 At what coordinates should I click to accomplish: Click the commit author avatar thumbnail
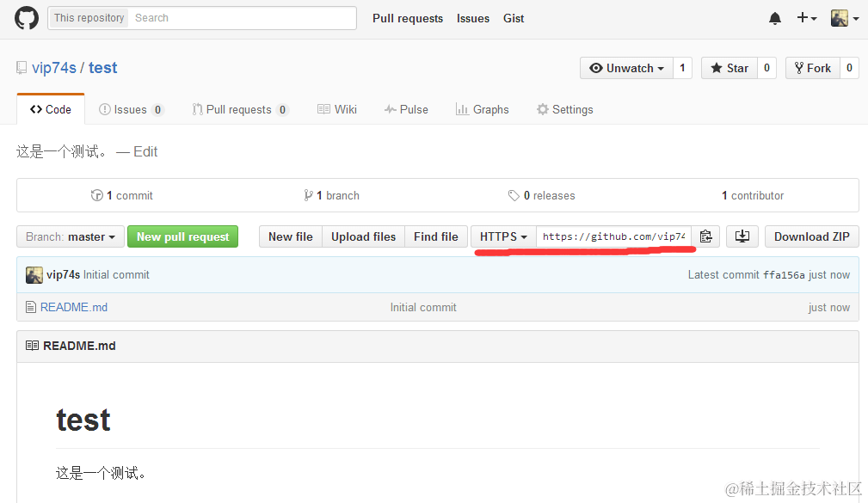point(34,275)
